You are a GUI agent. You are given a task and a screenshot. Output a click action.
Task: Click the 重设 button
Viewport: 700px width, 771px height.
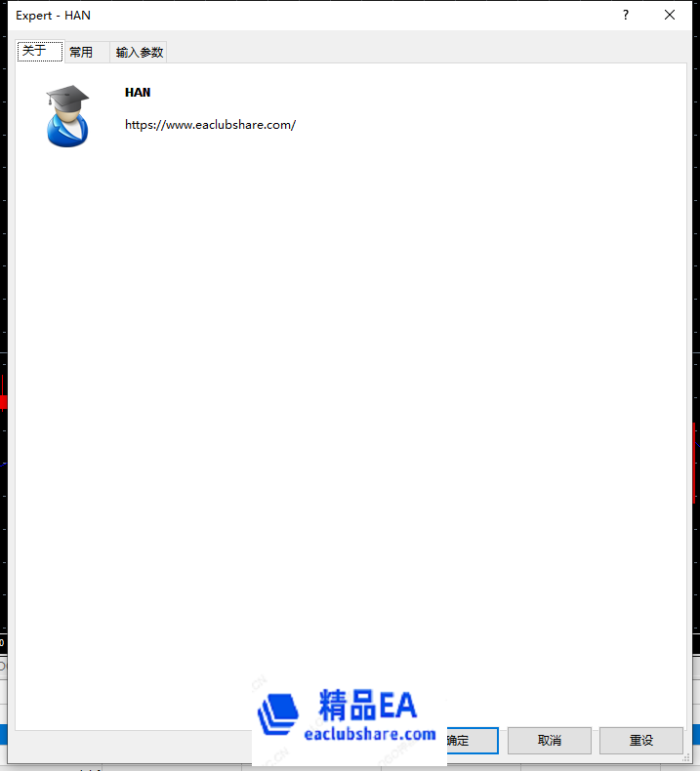coord(641,740)
